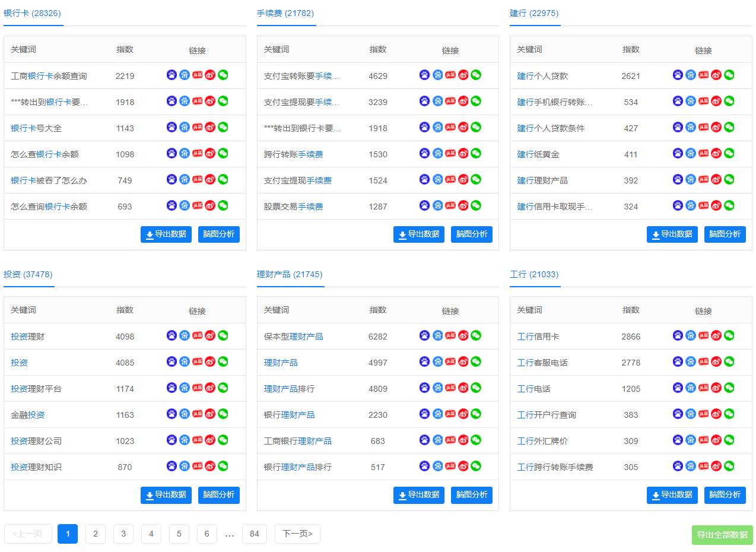
Task: Click the red 头条 icon for 建行纸黄金
Action: (x=704, y=153)
